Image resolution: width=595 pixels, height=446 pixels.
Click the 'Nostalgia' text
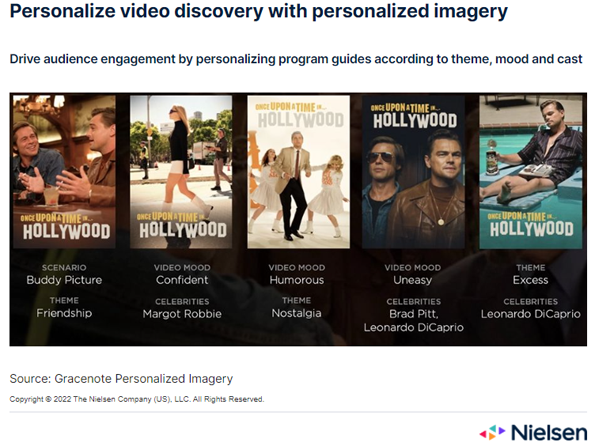coord(297,313)
